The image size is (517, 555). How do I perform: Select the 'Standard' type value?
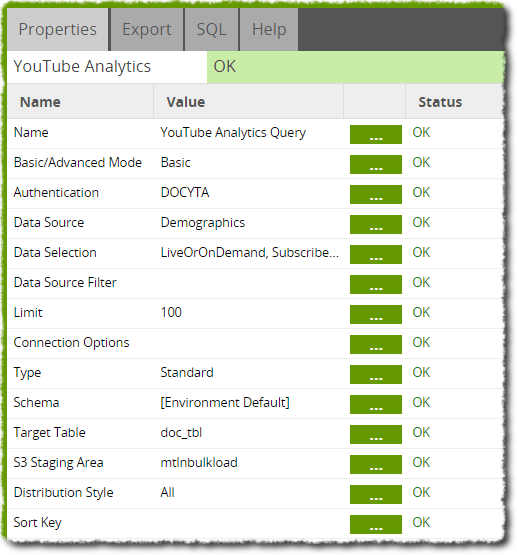(187, 372)
